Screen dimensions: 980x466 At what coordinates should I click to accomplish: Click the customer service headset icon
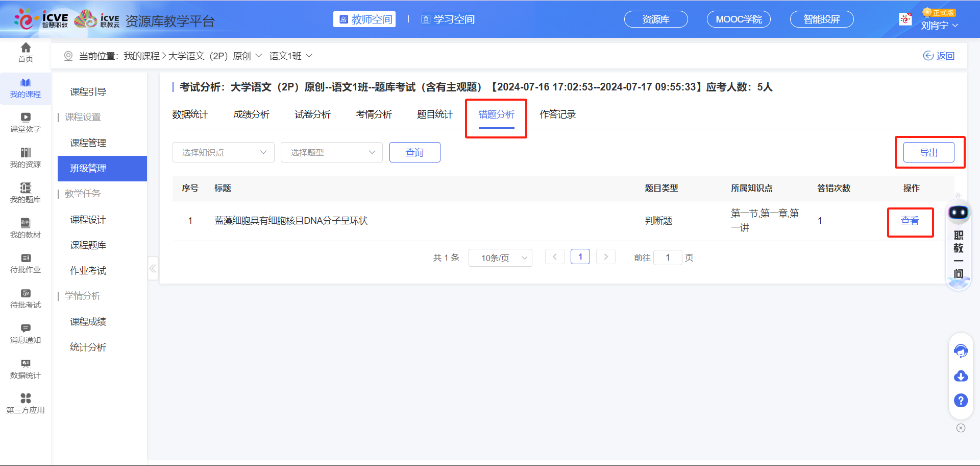click(x=961, y=351)
